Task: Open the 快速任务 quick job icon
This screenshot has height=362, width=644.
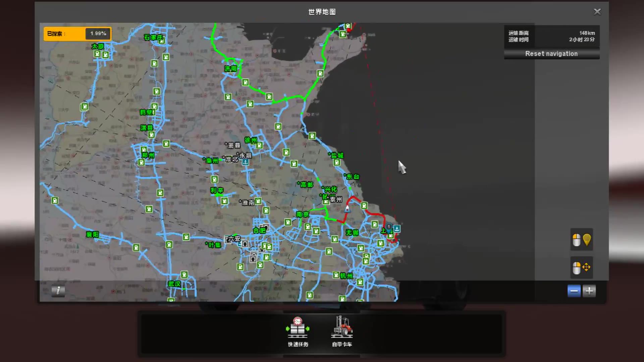Action: pyautogui.click(x=298, y=331)
